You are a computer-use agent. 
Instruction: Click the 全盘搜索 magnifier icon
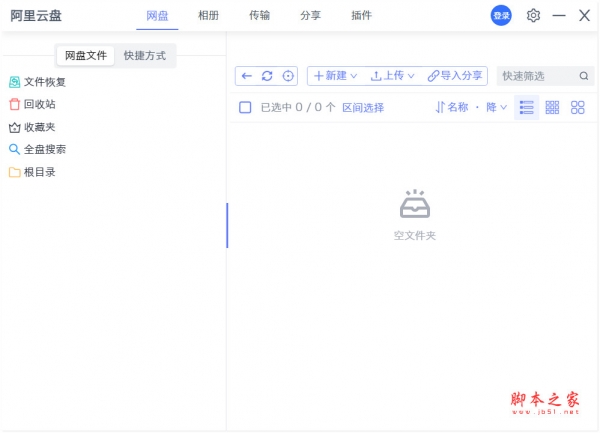15,149
